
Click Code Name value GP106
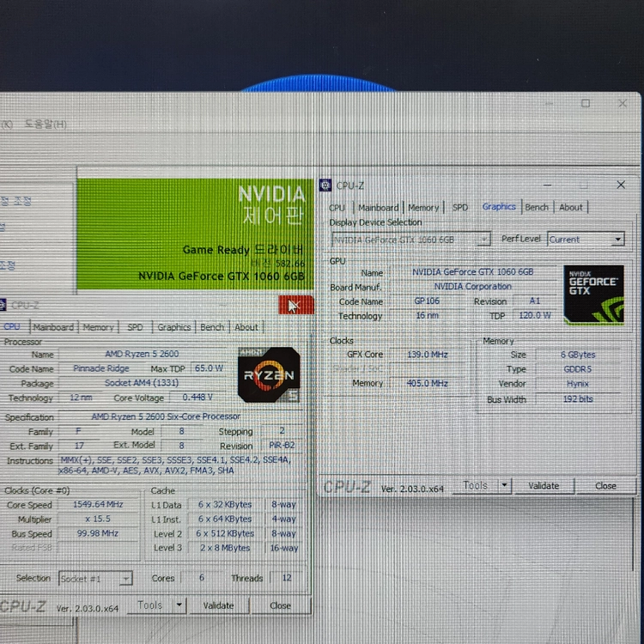point(427,301)
